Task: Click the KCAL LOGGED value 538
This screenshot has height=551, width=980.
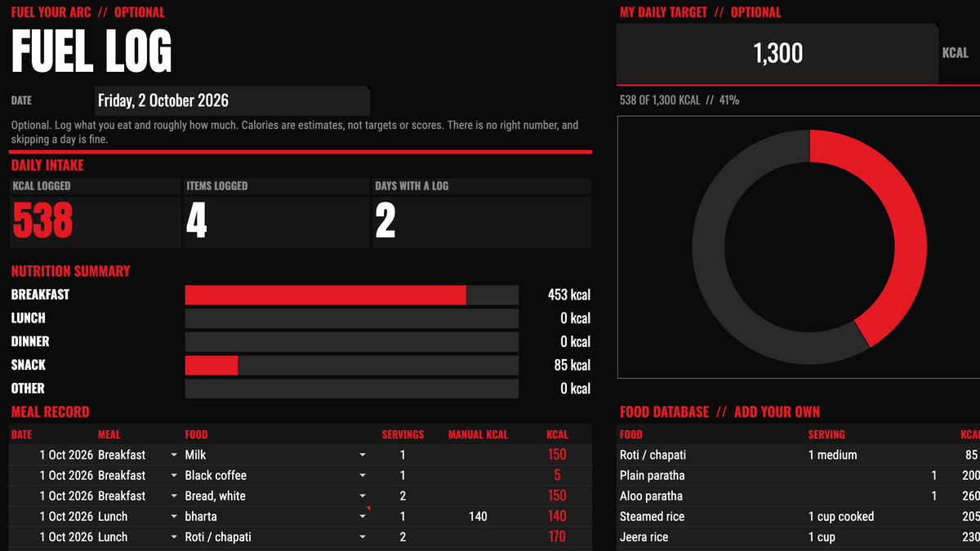Action: click(x=42, y=221)
